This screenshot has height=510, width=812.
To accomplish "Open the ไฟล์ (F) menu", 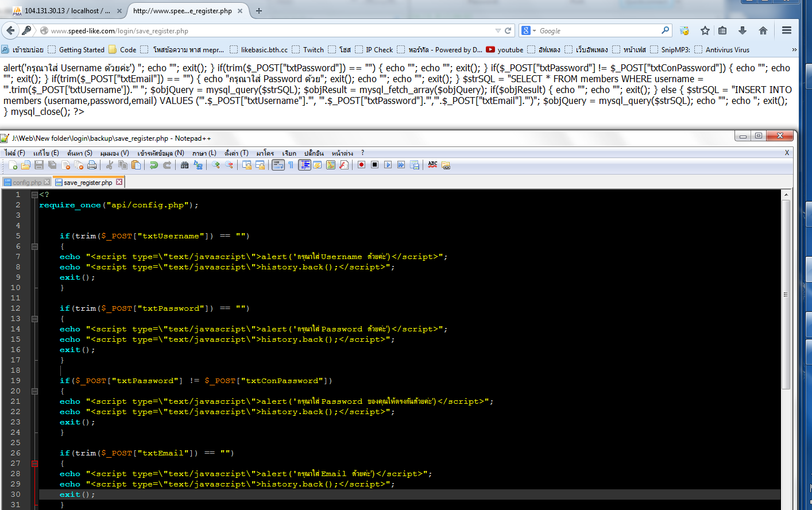I will [x=15, y=153].
